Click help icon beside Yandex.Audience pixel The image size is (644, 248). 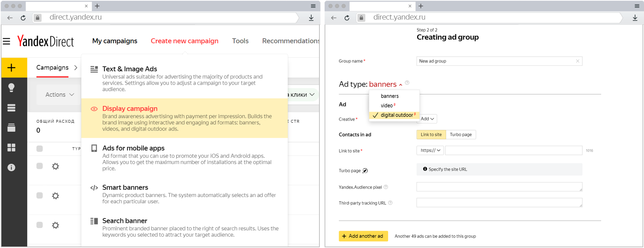pos(386,187)
